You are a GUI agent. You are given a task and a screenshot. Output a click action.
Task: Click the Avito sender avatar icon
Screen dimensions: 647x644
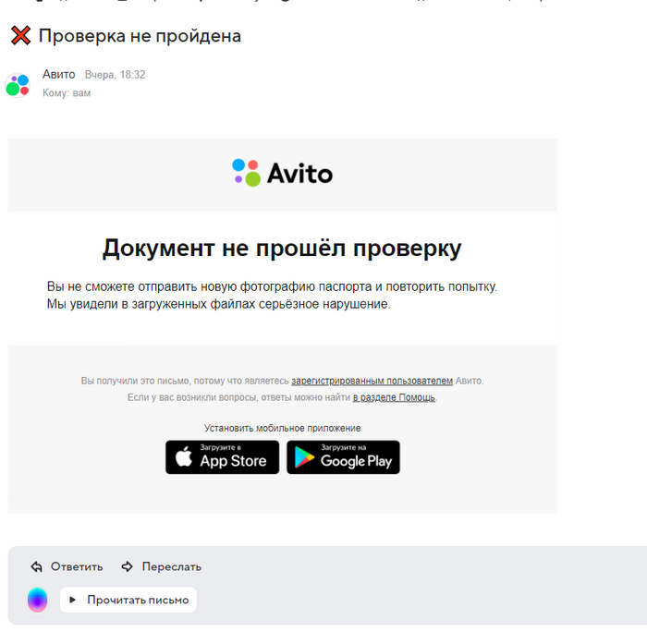[x=18, y=85]
